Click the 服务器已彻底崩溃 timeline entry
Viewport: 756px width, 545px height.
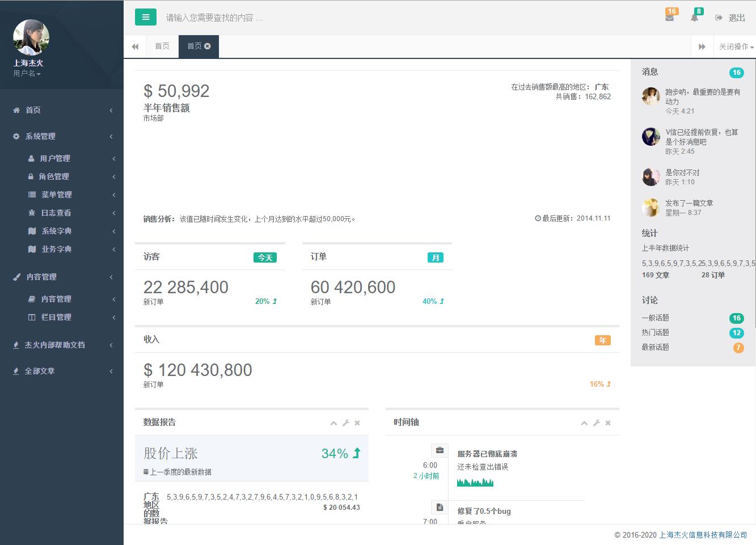click(487, 454)
